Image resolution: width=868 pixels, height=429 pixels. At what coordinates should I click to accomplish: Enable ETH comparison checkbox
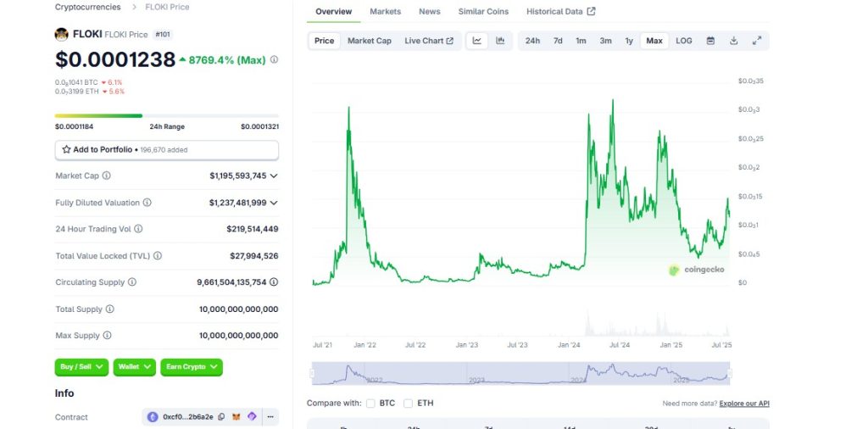point(408,404)
